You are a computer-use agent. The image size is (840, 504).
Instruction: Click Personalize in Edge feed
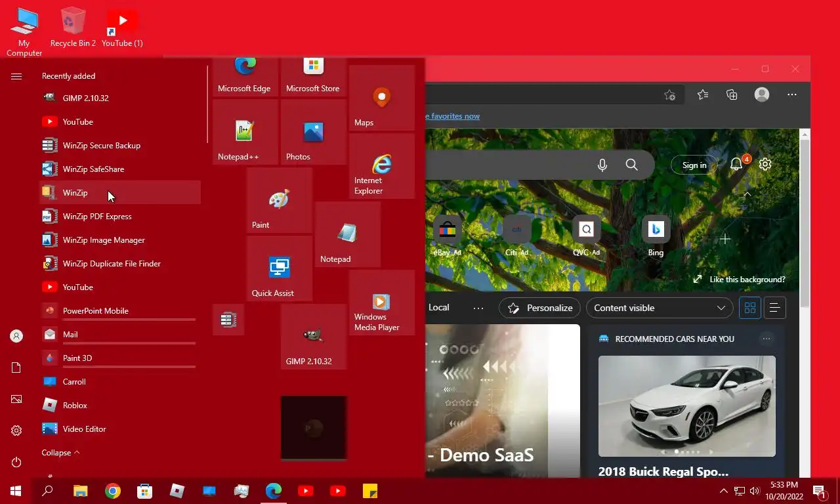tap(540, 308)
